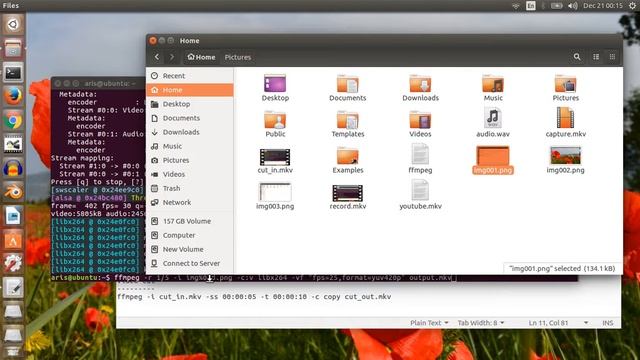Go forward with the right arrow button
The image size is (640, 360).
coord(172,57)
